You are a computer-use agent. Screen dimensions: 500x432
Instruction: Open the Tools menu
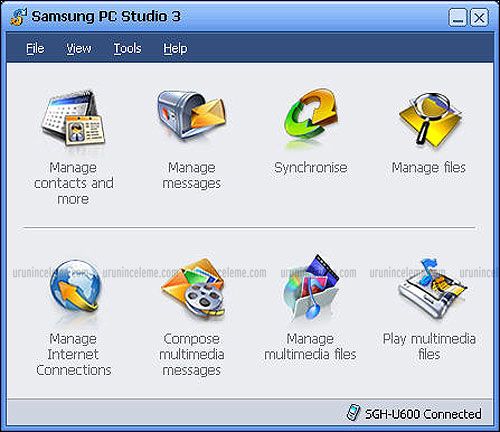127,49
